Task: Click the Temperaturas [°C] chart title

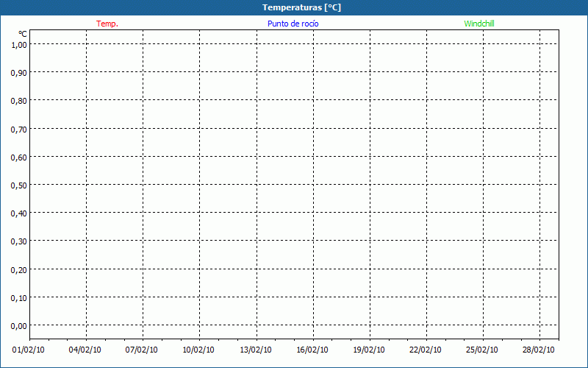Action: coord(301,7)
